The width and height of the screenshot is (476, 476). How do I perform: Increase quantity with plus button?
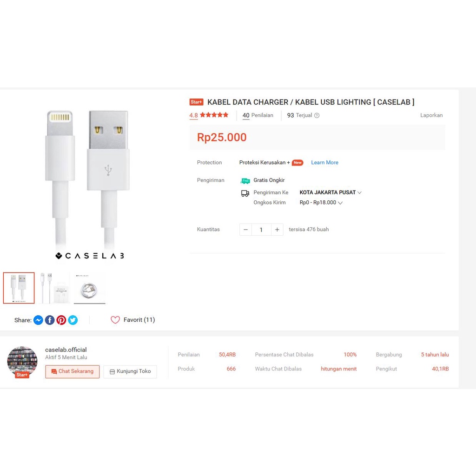click(277, 230)
